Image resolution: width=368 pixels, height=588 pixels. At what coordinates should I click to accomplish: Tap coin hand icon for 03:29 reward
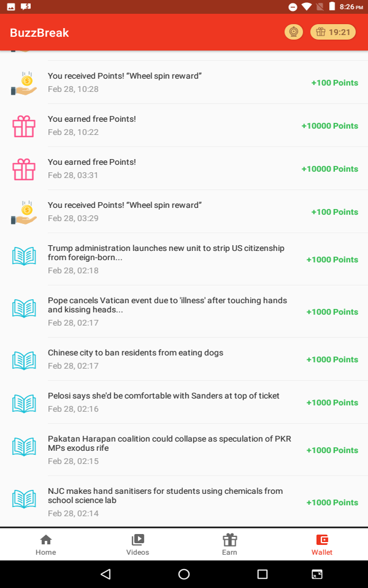[24, 212]
